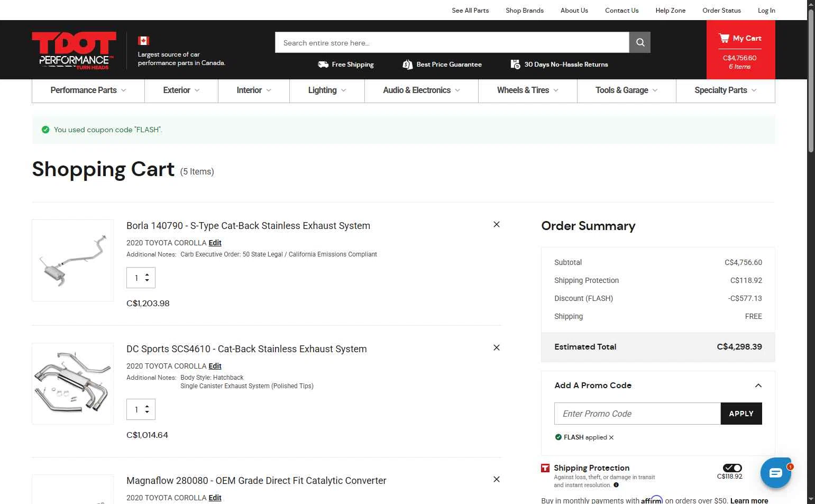
Task: Click the Free Shipping truck icon
Action: click(x=323, y=65)
